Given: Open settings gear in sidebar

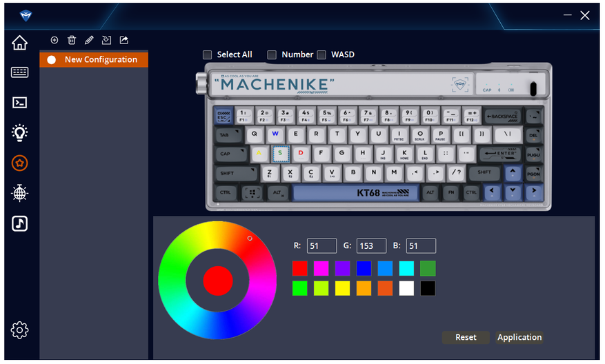Looking at the screenshot, I should click(20, 330).
